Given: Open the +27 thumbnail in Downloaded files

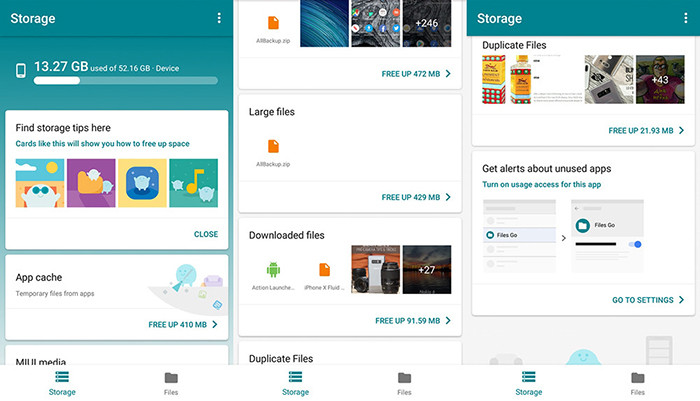Looking at the screenshot, I should click(x=425, y=269).
